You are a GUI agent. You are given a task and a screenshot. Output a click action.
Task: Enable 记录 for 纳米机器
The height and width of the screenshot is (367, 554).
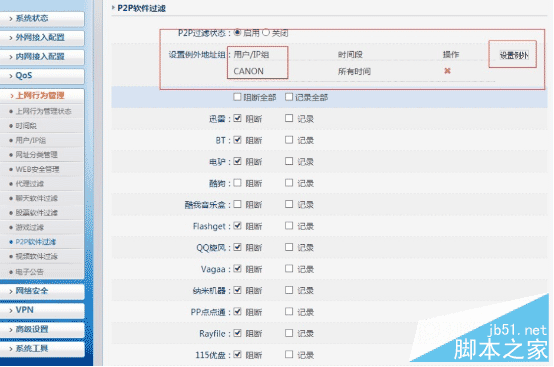289,290
